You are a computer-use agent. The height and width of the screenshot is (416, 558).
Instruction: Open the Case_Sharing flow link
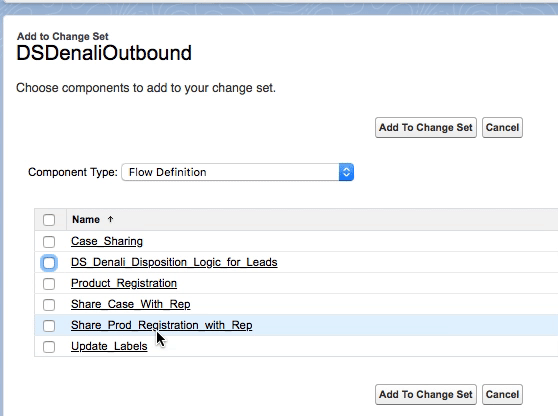tap(107, 241)
